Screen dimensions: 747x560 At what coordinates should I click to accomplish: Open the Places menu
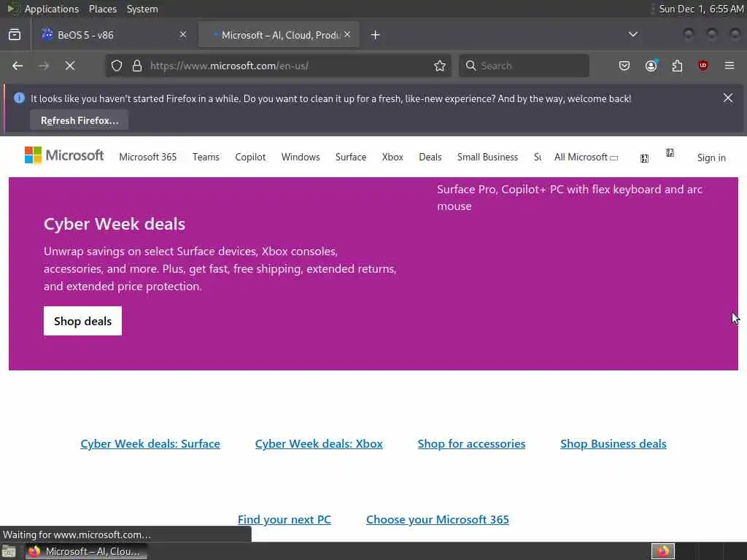click(102, 9)
